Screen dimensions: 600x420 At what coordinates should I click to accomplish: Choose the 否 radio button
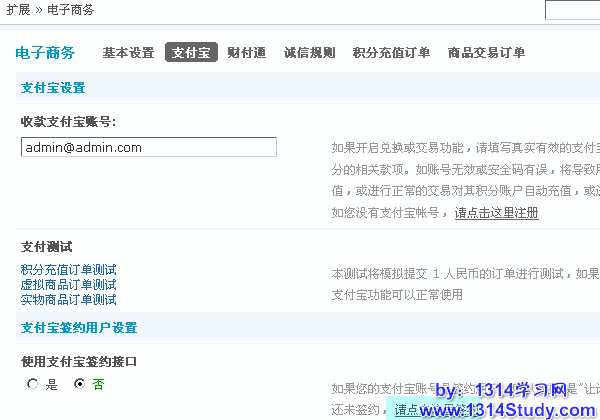pyautogui.click(x=80, y=384)
